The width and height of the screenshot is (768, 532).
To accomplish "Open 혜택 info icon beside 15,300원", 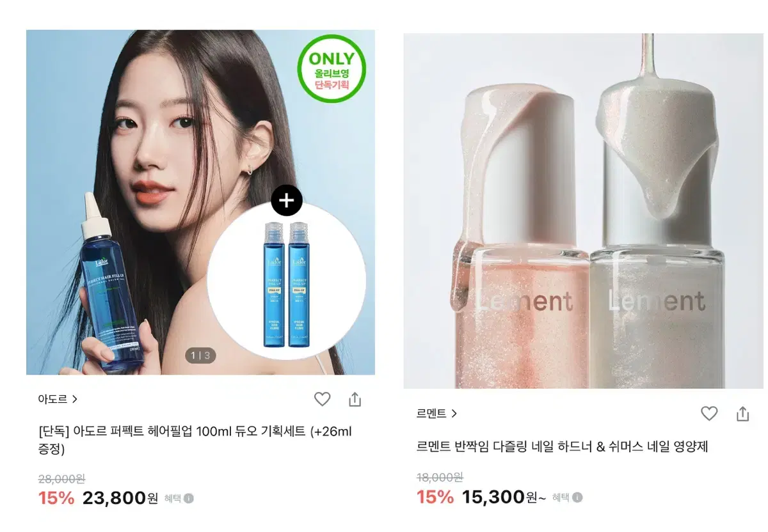I will 577,497.
